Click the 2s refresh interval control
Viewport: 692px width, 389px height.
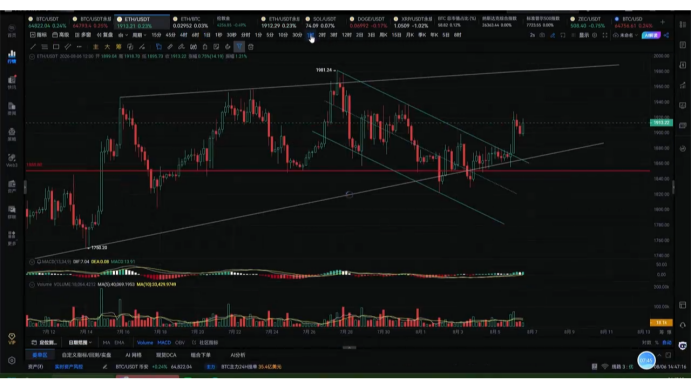coord(532,35)
